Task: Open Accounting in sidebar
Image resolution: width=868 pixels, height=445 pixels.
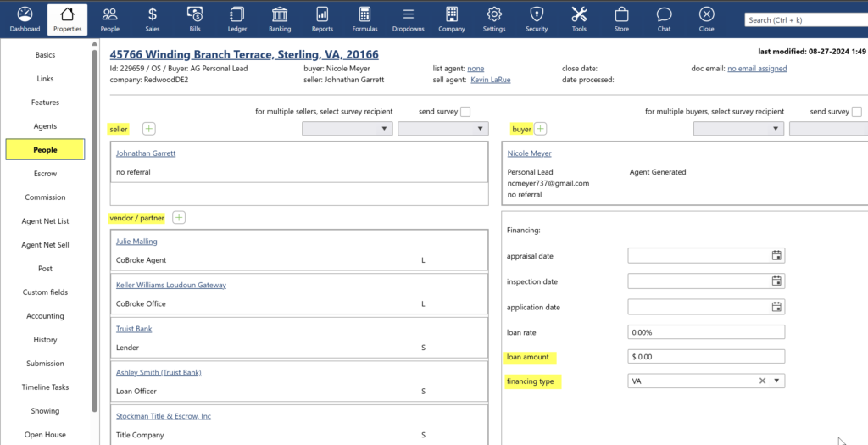Action: coord(45,316)
